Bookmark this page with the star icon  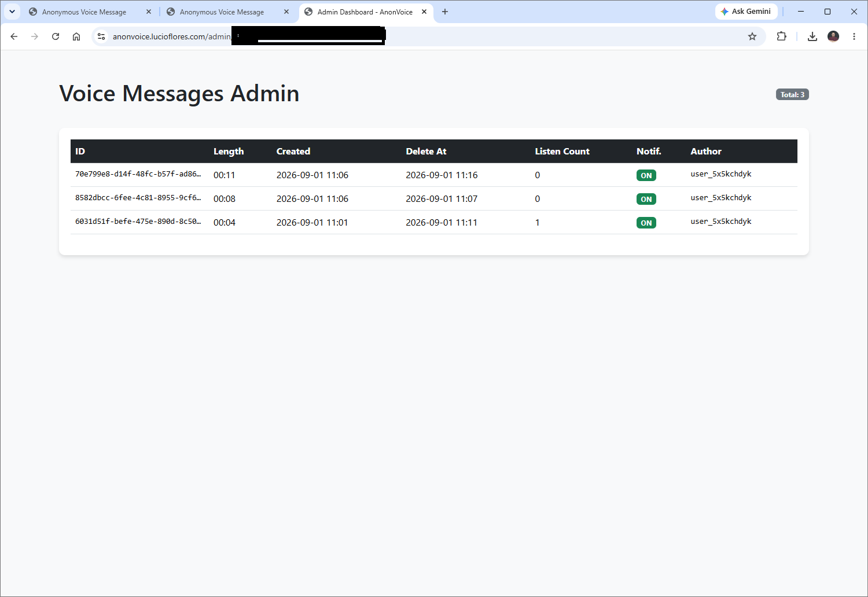pos(752,36)
